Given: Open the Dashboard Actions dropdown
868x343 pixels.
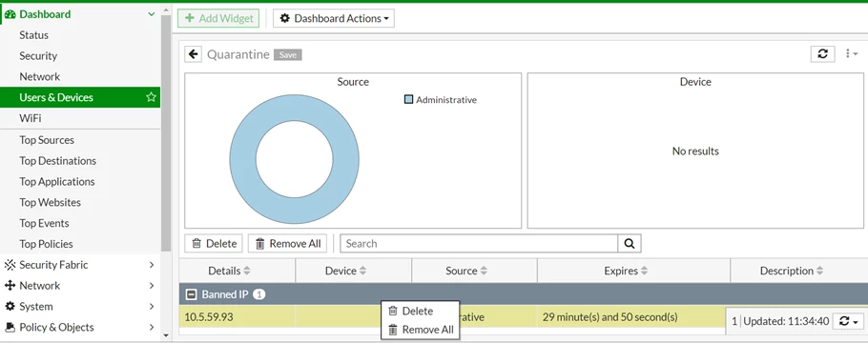Looking at the screenshot, I should [x=334, y=18].
